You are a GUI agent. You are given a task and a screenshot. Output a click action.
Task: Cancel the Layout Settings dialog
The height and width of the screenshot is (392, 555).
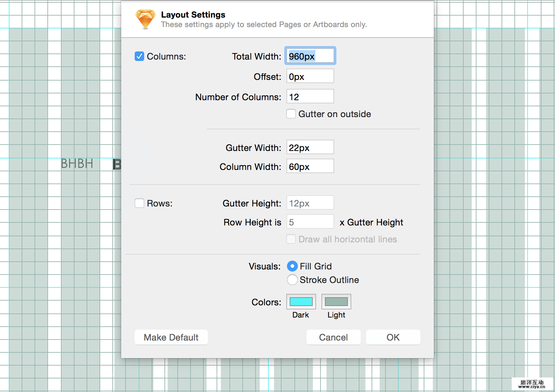click(333, 337)
